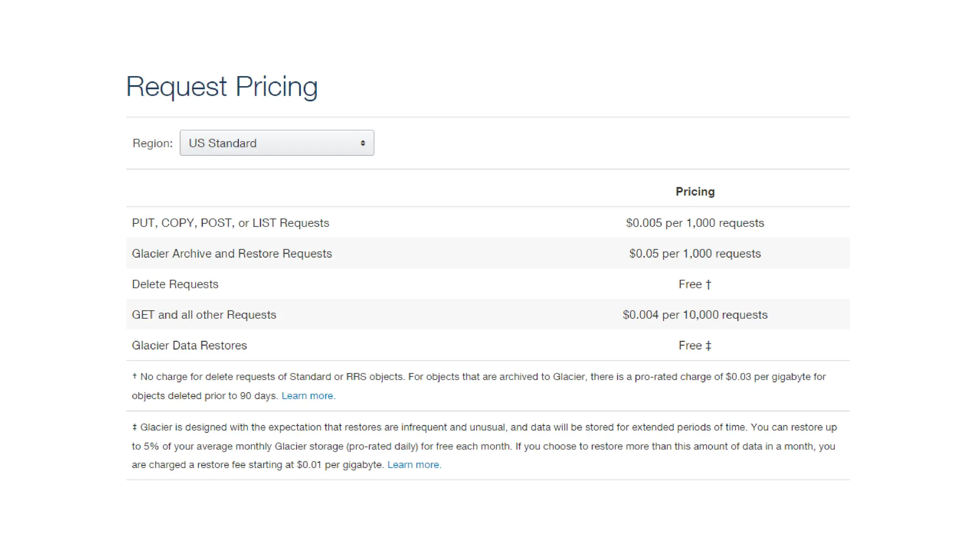Click the region selector's up-down arrow
980x551 pixels.
pos(363,143)
